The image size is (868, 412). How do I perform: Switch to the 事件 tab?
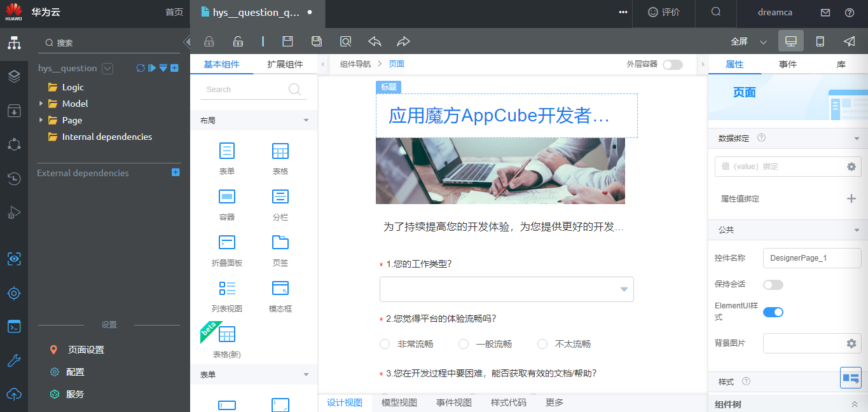point(788,64)
